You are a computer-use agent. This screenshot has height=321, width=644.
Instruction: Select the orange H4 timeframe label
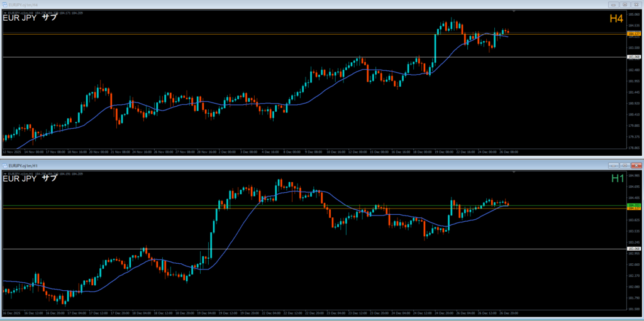point(616,19)
